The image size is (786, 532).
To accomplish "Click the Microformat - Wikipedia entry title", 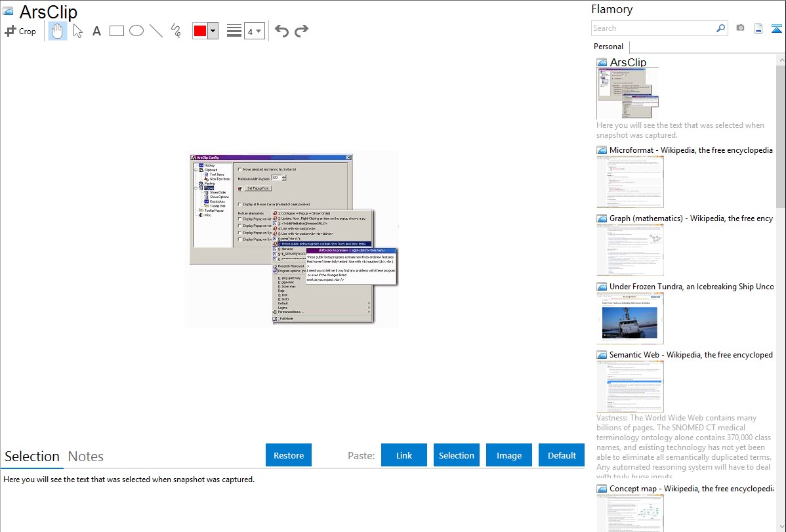I will [x=691, y=150].
